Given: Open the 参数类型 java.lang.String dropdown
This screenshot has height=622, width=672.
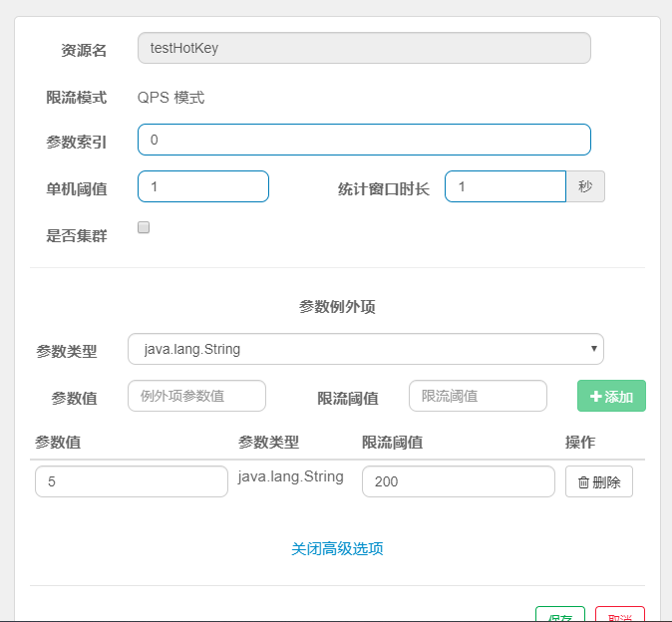Looking at the screenshot, I should coord(365,349).
